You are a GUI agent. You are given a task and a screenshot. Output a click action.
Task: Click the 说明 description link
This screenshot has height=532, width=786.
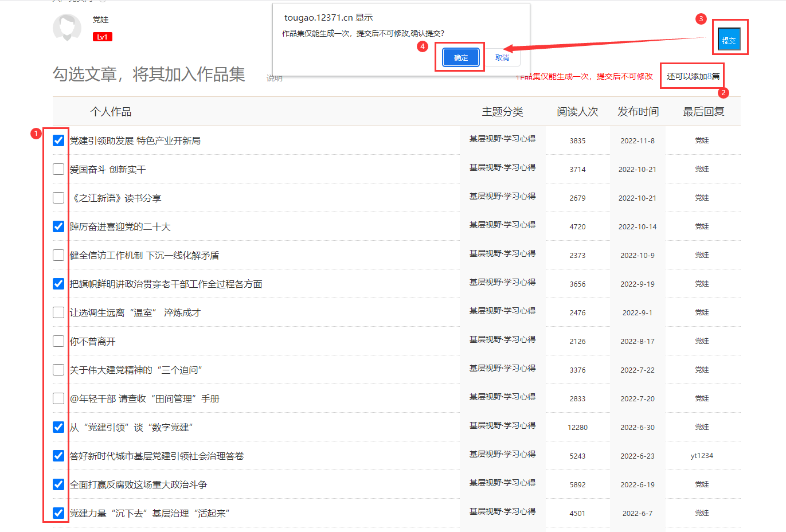[x=275, y=79]
